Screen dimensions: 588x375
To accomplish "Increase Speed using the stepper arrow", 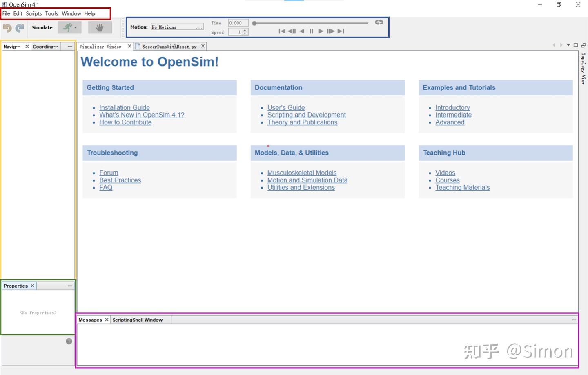I will pyautogui.click(x=245, y=30).
